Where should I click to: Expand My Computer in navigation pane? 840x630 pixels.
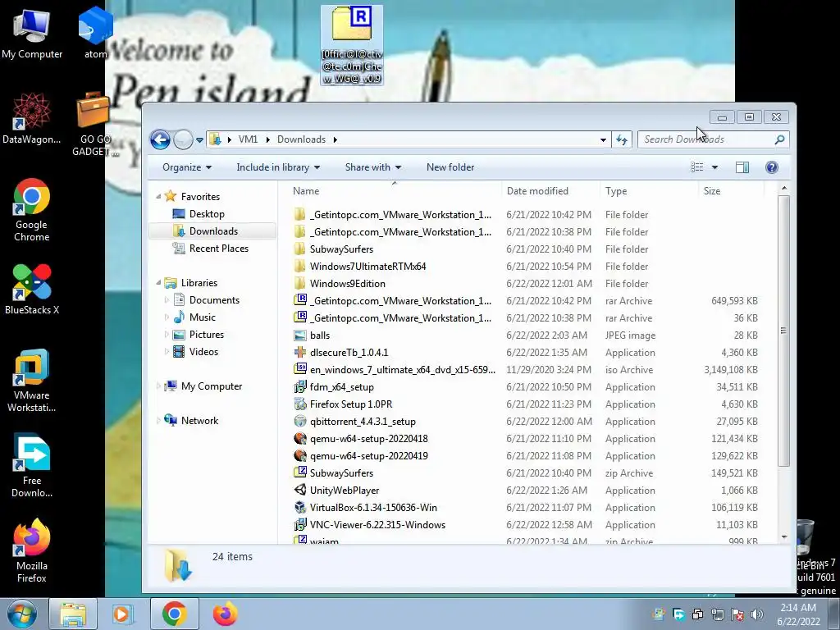click(158, 386)
